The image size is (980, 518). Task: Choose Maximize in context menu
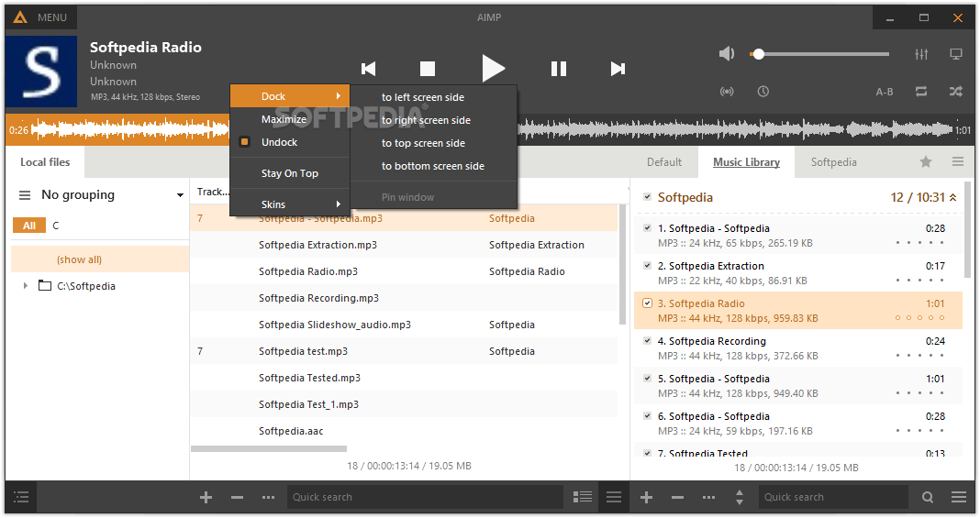pos(289,119)
